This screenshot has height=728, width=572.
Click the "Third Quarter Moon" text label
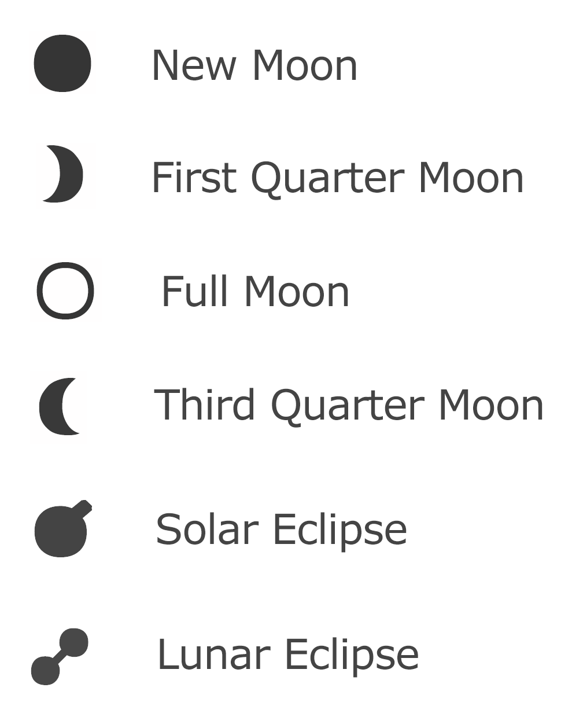(349, 405)
